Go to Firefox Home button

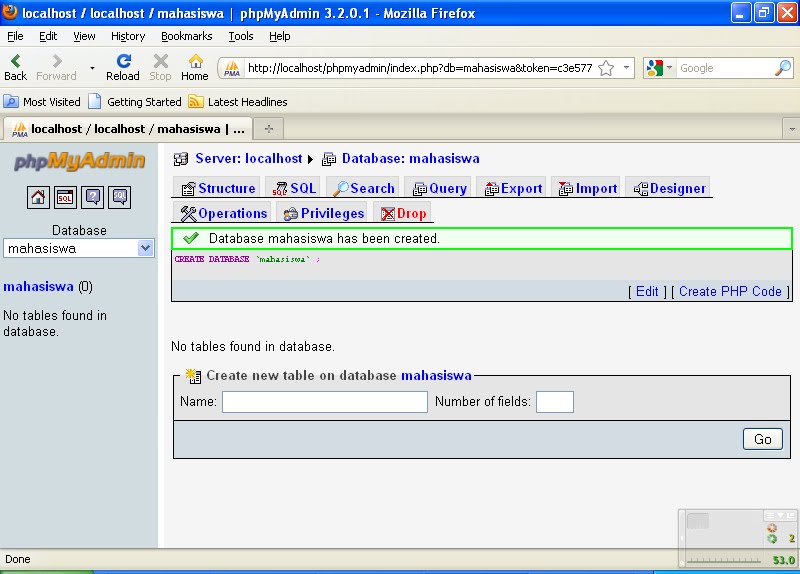(195, 67)
